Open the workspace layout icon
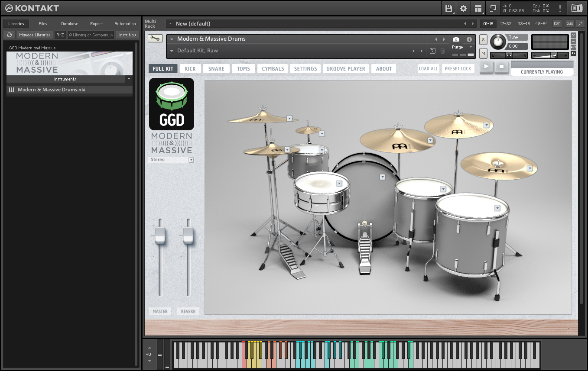Viewport: 588px width, 371px height. pos(478,8)
